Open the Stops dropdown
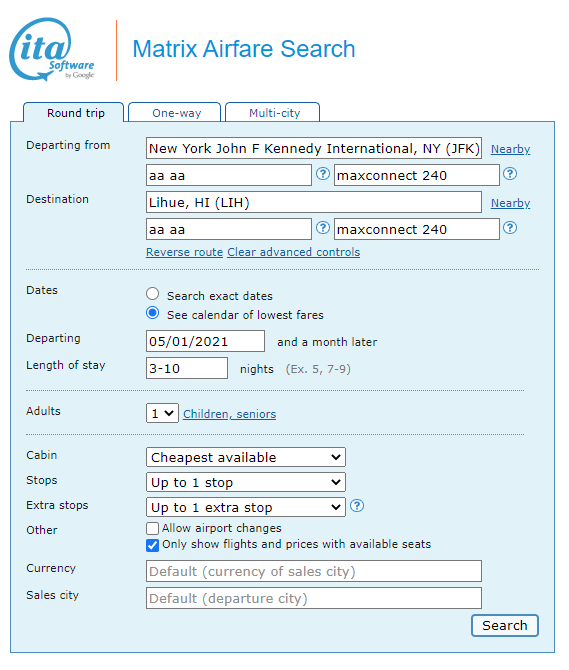The width and height of the screenshot is (569, 670). 246,482
